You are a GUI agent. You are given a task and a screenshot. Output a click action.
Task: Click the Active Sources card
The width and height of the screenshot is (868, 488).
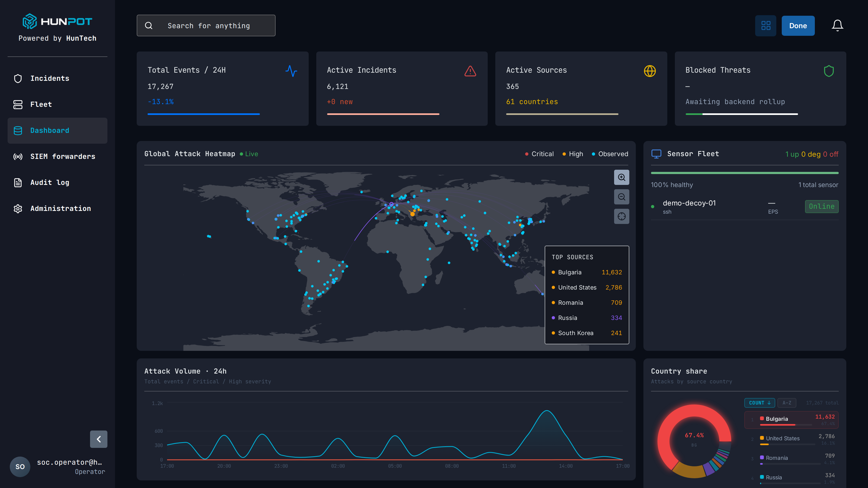tap(581, 89)
